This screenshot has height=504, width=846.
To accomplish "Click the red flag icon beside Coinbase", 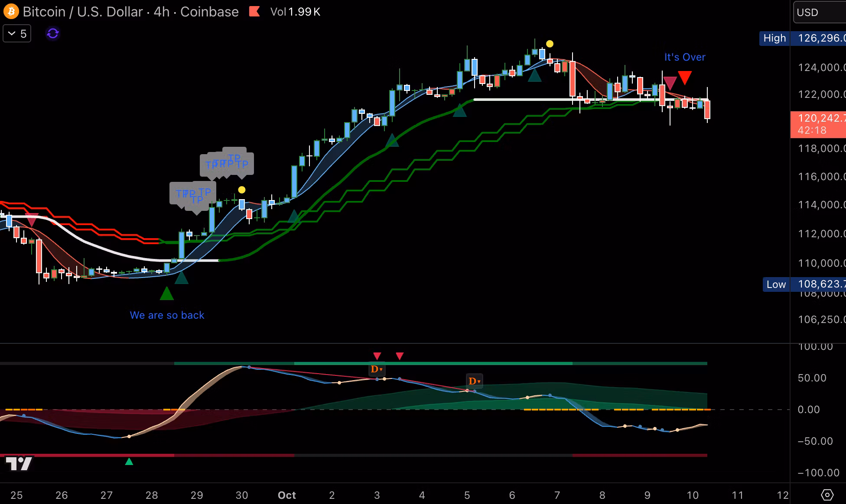I will pos(254,12).
